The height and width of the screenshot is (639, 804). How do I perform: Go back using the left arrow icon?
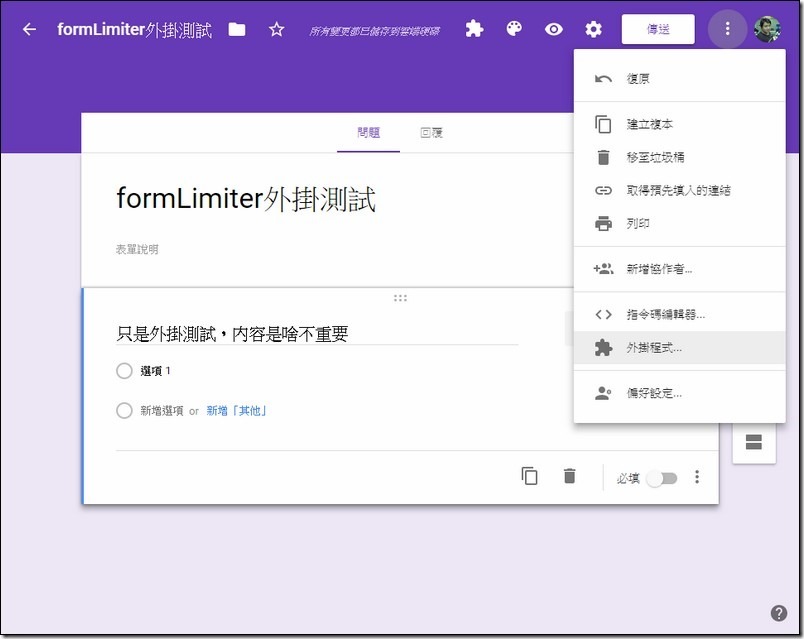(29, 29)
